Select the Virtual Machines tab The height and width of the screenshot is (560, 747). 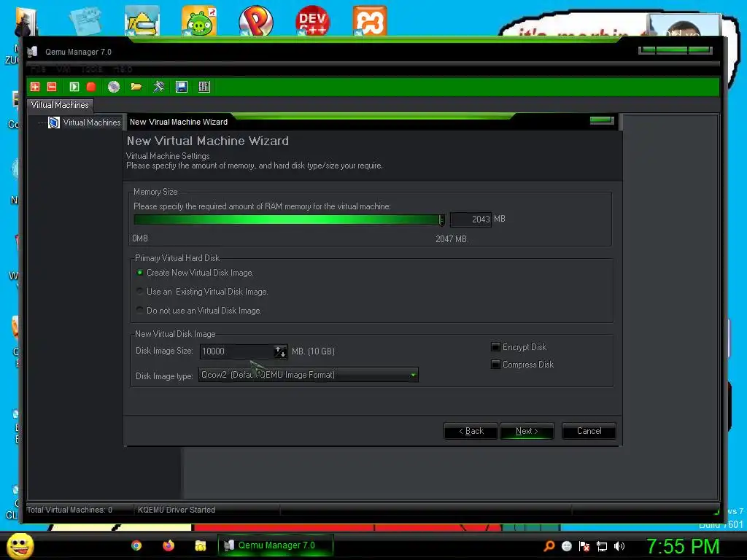pyautogui.click(x=60, y=105)
